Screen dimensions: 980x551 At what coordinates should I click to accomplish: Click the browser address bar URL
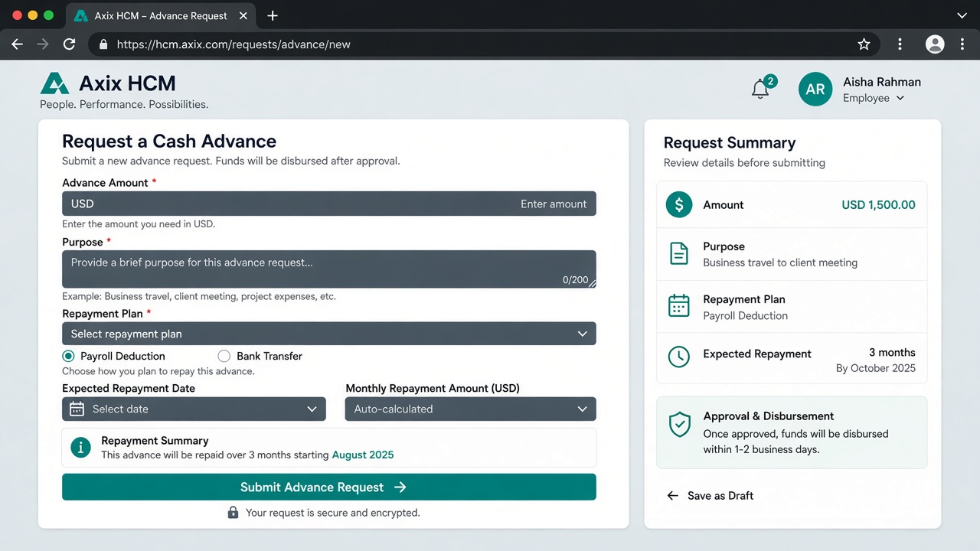click(x=234, y=44)
